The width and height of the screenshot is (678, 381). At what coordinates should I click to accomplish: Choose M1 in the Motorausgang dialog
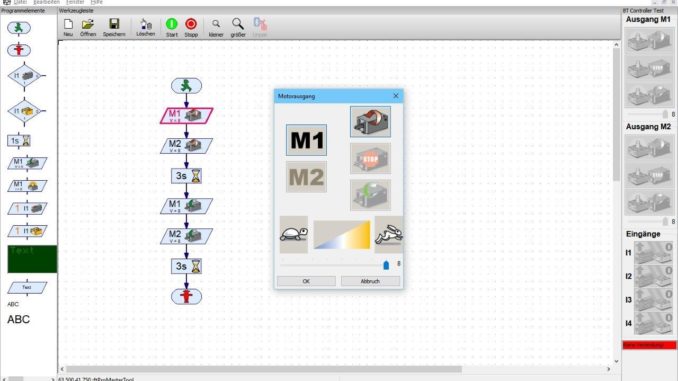click(x=306, y=140)
